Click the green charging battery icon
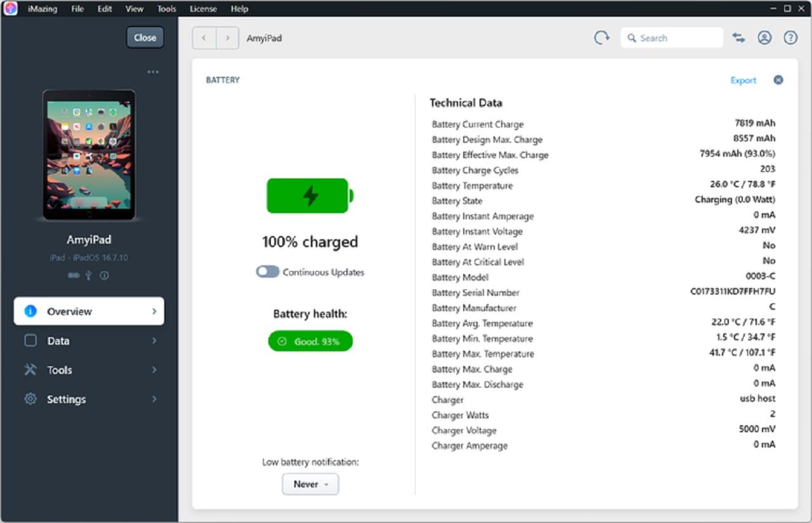This screenshot has width=812, height=523. point(310,195)
